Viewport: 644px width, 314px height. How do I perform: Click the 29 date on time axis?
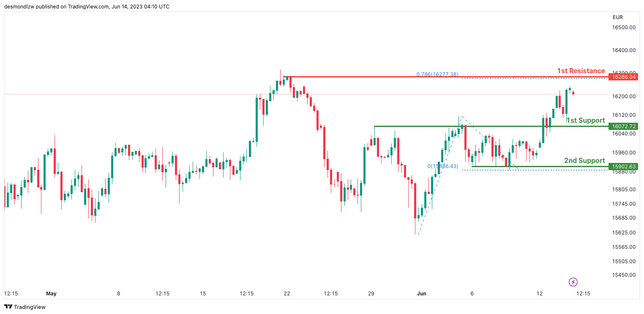click(371, 293)
